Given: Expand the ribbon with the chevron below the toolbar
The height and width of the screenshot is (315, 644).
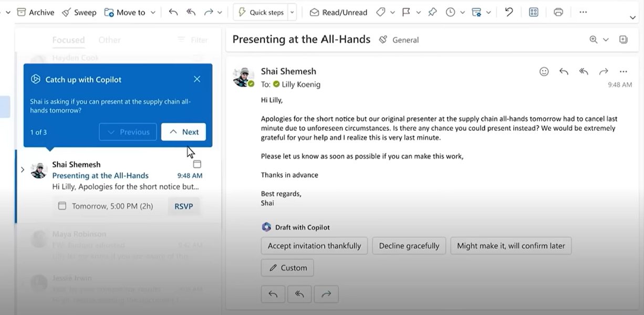Looking at the screenshot, I should 632,18.
